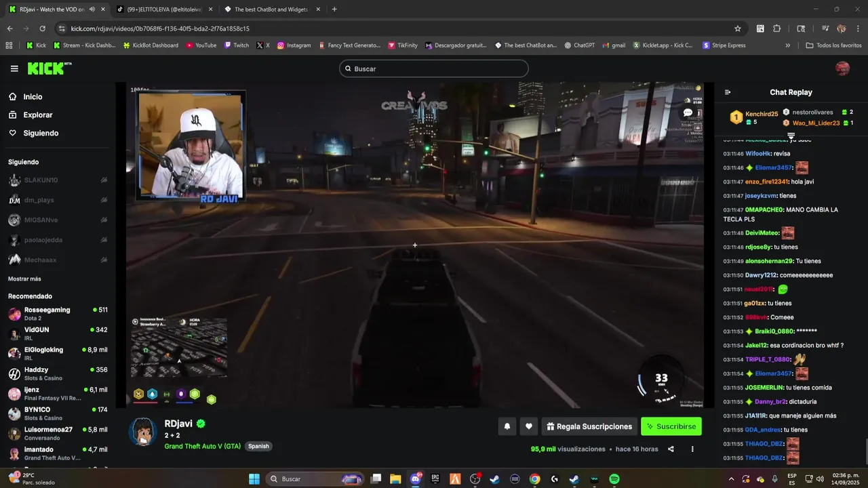This screenshot has width=868, height=488.
Task: Open recommended channel Rosseegaming
Action: pyautogui.click(x=58, y=314)
